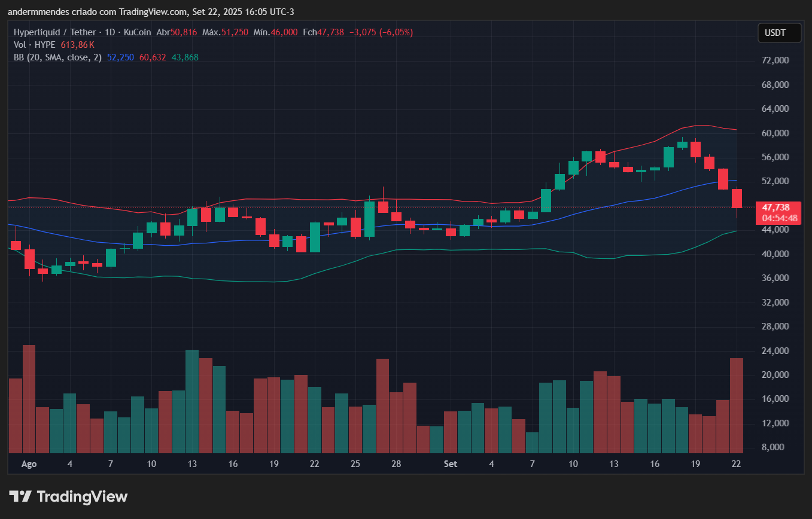Click the 72,000 price axis label
812x519 pixels.
[x=774, y=61]
